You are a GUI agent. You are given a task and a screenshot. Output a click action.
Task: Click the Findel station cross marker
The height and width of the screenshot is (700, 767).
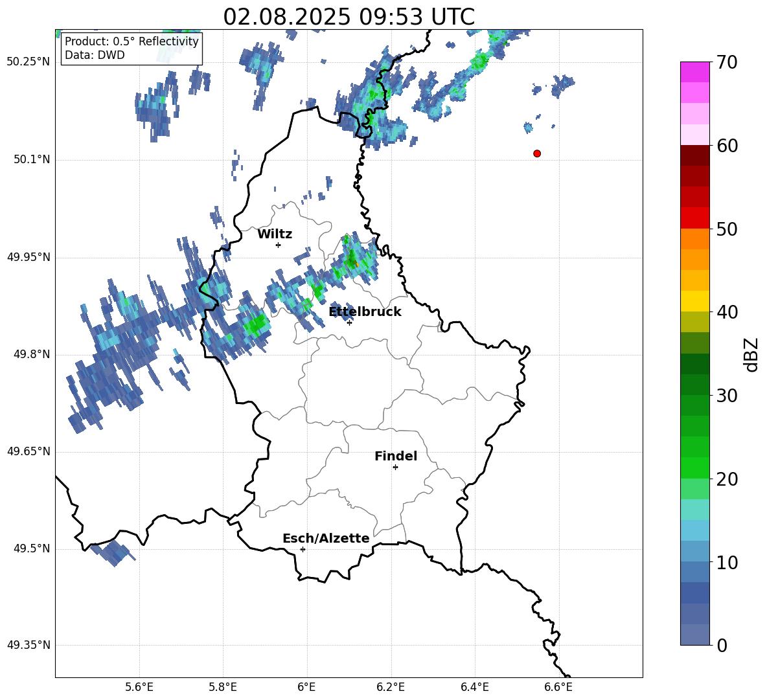coord(395,468)
